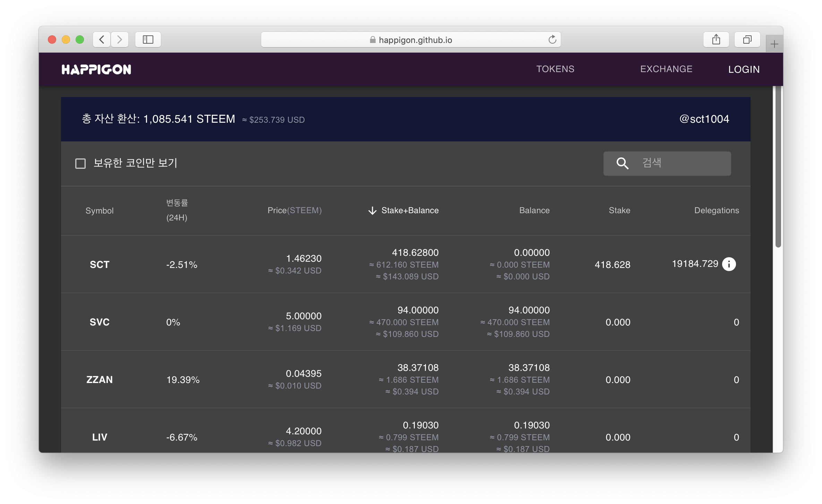Click the ≈ 612.160 STEEM value

coord(404,264)
